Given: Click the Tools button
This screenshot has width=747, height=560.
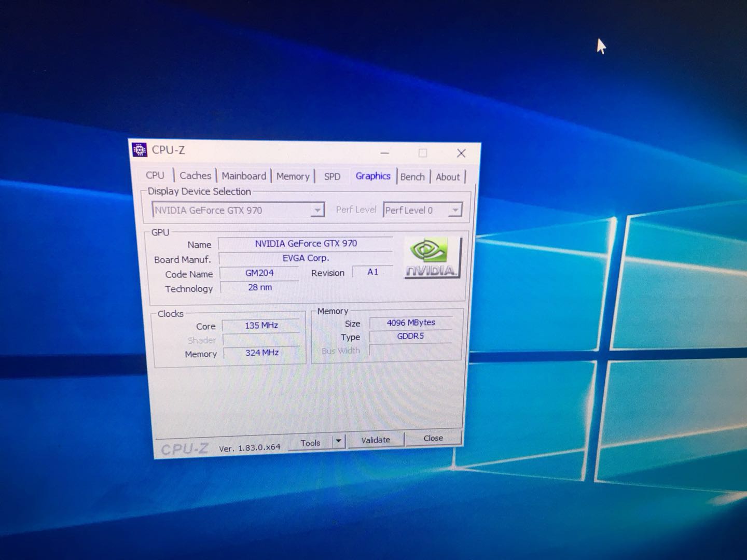Looking at the screenshot, I should pyautogui.click(x=310, y=443).
